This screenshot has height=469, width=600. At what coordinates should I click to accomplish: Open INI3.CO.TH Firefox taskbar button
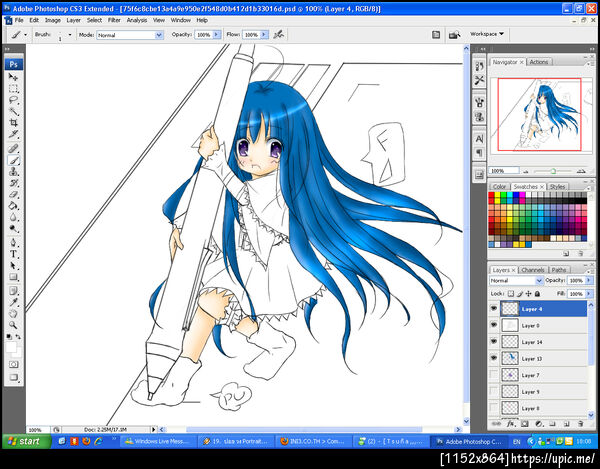point(313,441)
